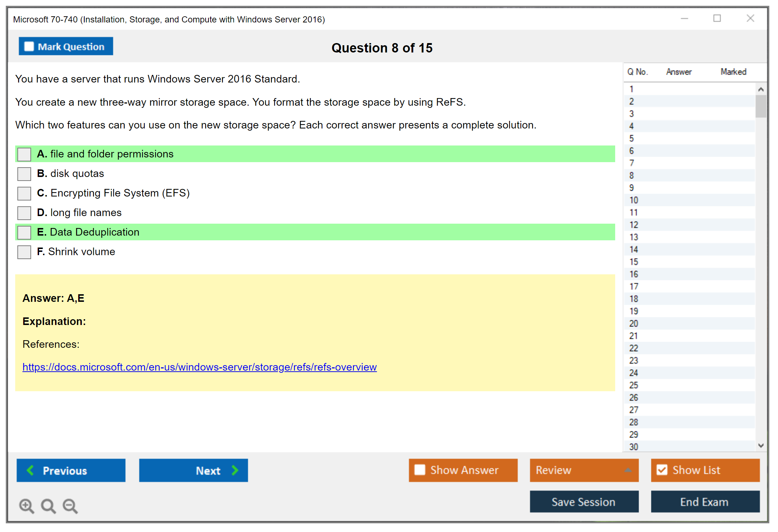This screenshot has width=778, height=532.
Task: Check option A file and folder permissions
Action: pyautogui.click(x=24, y=154)
